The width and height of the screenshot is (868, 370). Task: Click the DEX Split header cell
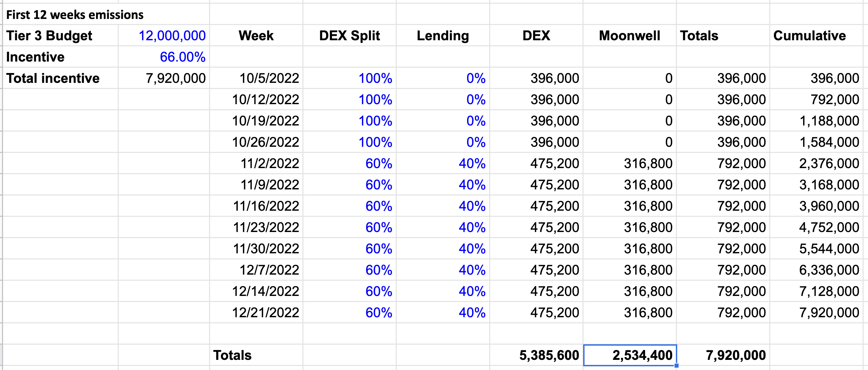pos(349,36)
